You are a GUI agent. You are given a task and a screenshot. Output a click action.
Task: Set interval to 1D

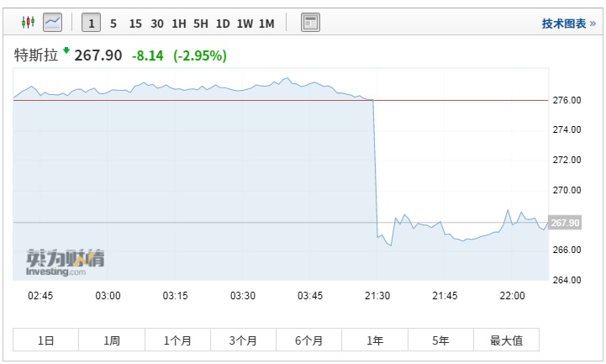tap(223, 24)
